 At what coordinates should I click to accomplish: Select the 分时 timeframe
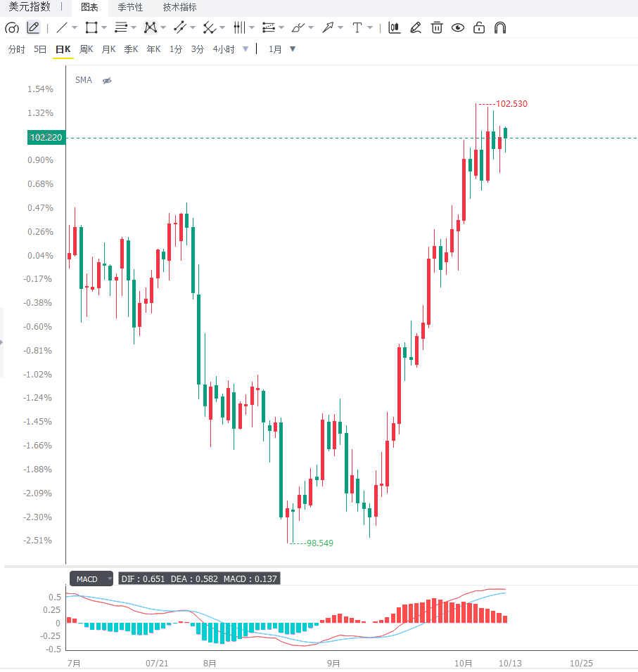pyautogui.click(x=17, y=49)
